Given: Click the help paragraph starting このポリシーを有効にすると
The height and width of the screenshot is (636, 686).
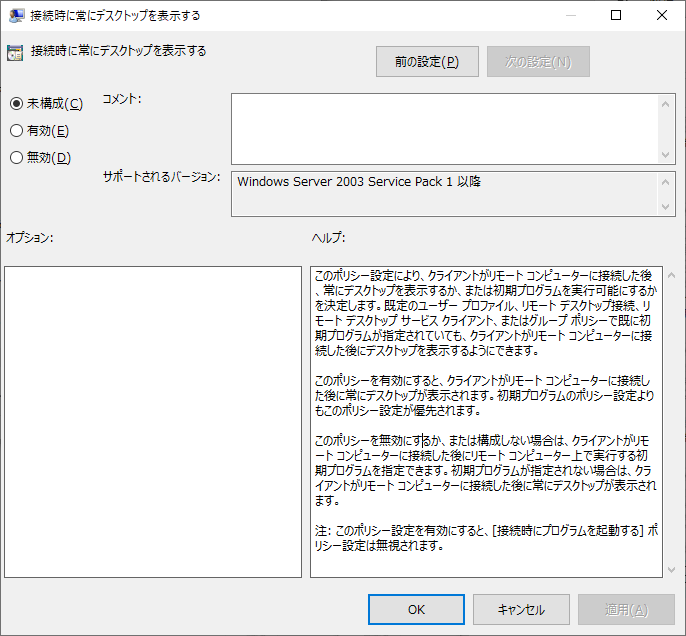Looking at the screenshot, I should [484, 395].
